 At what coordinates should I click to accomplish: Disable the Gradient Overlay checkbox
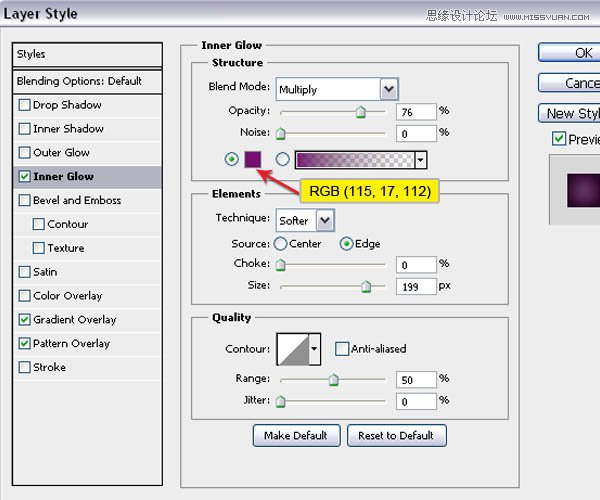(x=25, y=320)
